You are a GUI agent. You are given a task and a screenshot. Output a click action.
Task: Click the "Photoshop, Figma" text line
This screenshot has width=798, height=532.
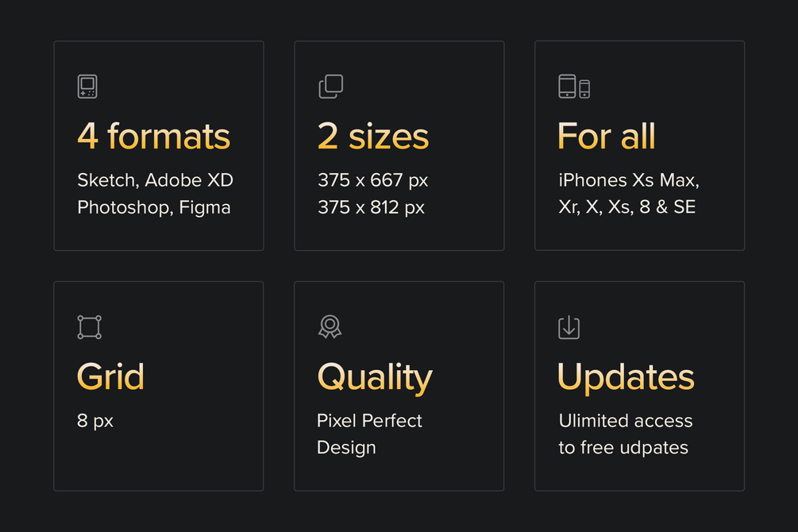tap(154, 207)
